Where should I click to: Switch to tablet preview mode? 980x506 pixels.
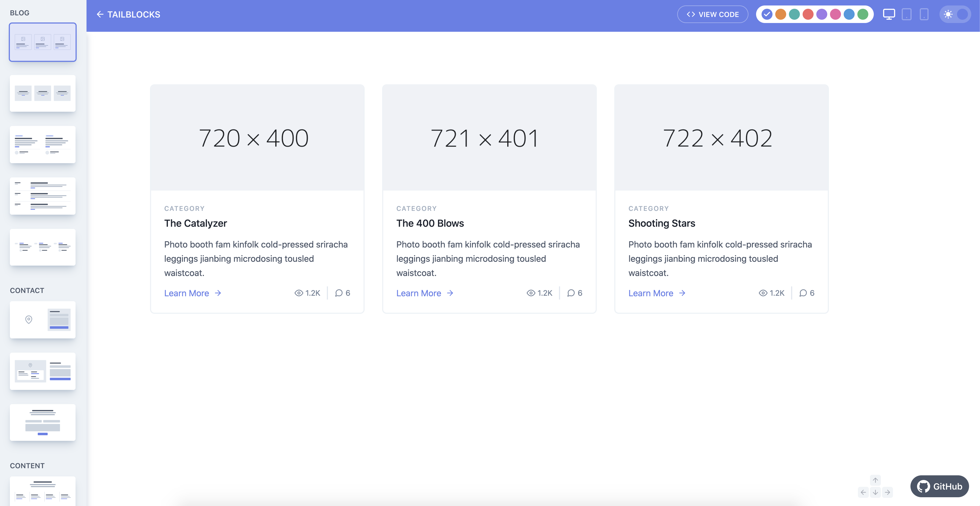click(x=907, y=15)
